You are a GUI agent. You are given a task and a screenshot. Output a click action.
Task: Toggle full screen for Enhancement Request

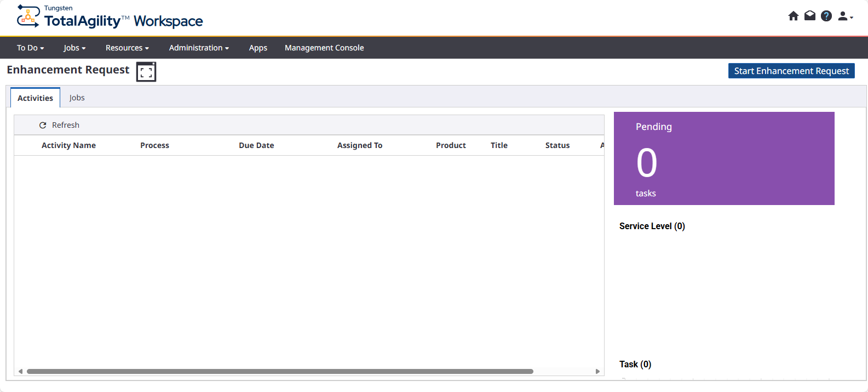(146, 72)
